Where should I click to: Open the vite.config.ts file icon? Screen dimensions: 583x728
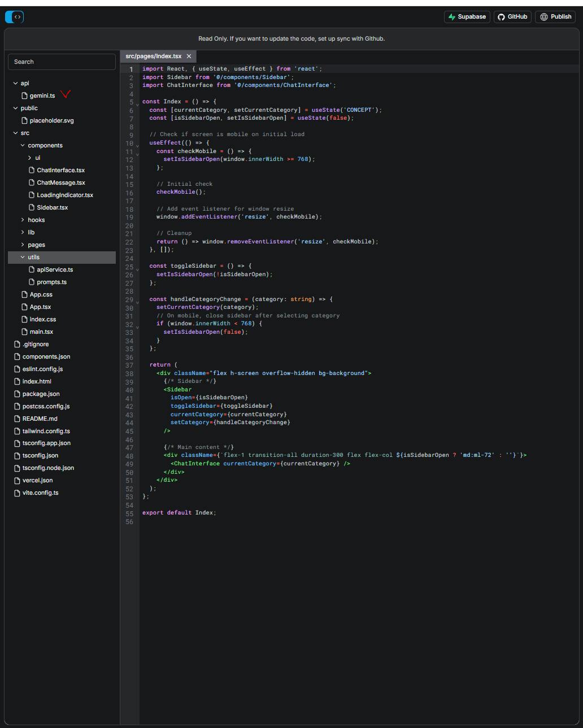coord(17,492)
